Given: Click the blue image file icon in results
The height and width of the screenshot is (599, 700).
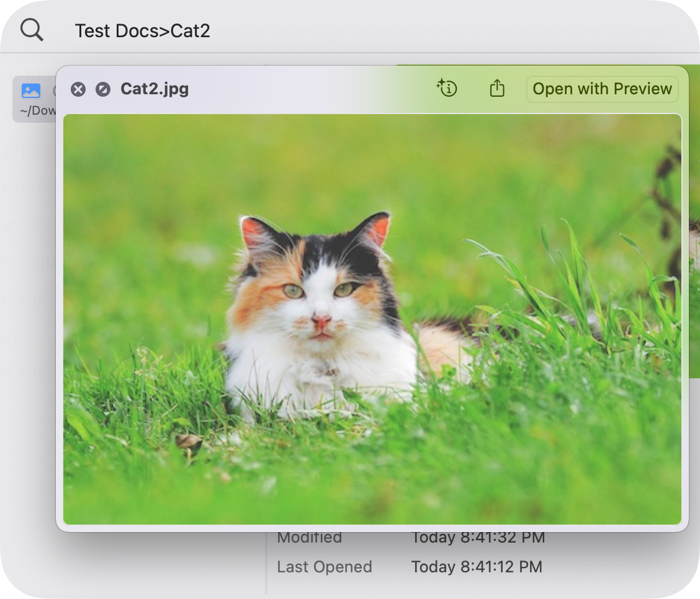Looking at the screenshot, I should 31,91.
